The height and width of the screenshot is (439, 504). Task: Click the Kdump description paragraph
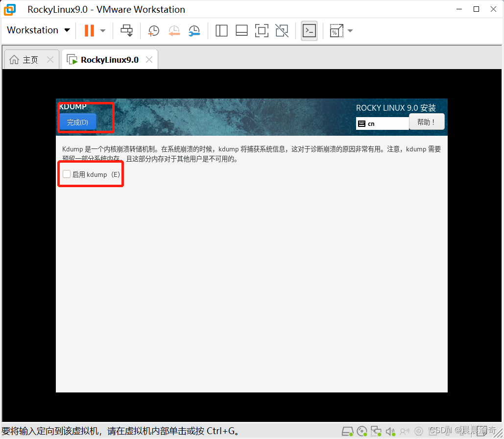[x=251, y=154]
